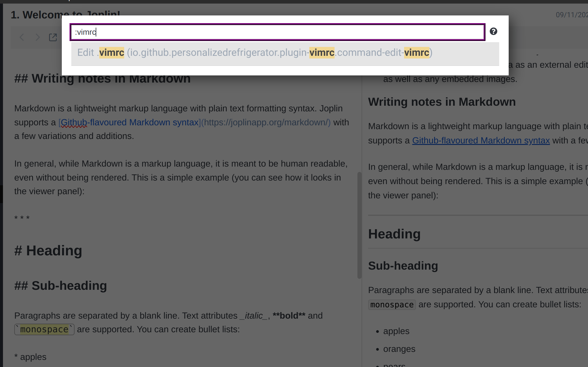Click the note title Welcome to Joplin
The height and width of the screenshot is (367, 588).
point(36,14)
